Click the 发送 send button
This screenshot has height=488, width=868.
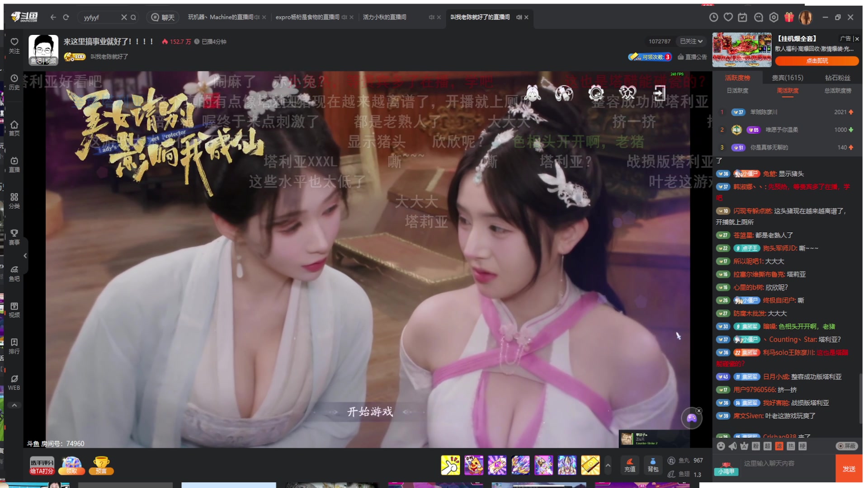[x=849, y=469]
